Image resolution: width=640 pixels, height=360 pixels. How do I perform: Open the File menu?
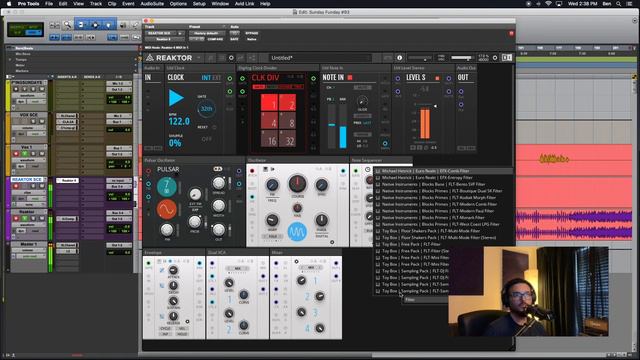[49, 4]
